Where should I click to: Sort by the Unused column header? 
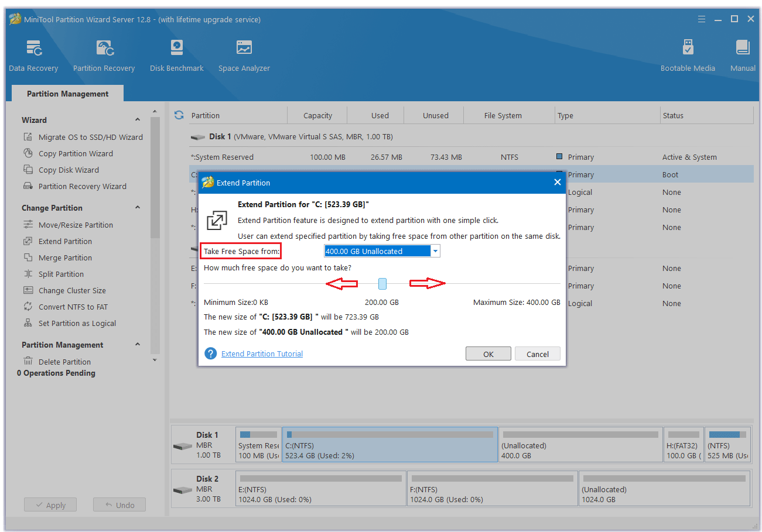(x=434, y=115)
